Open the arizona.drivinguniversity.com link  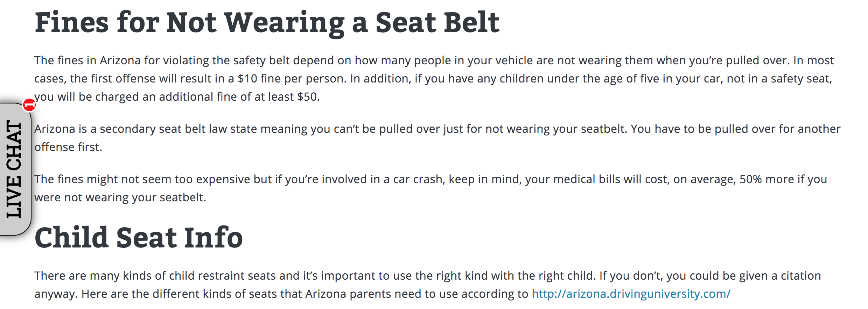pos(631,294)
